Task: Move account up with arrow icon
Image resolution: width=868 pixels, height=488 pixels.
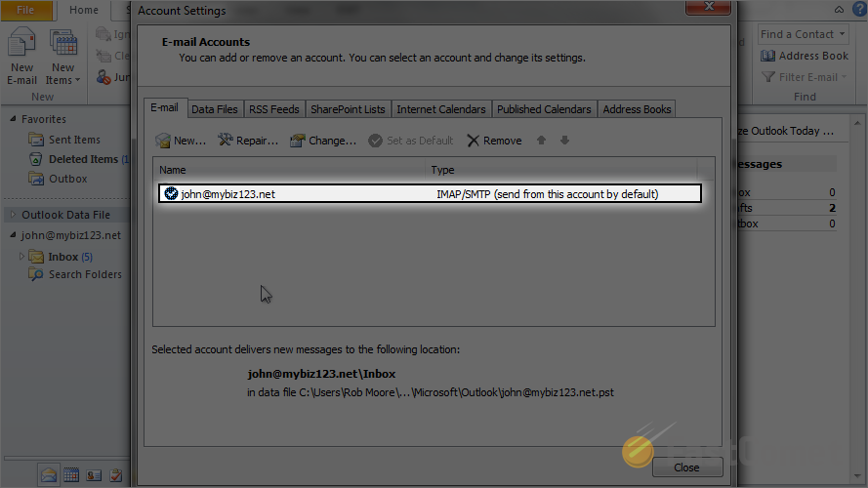Action: coord(541,140)
